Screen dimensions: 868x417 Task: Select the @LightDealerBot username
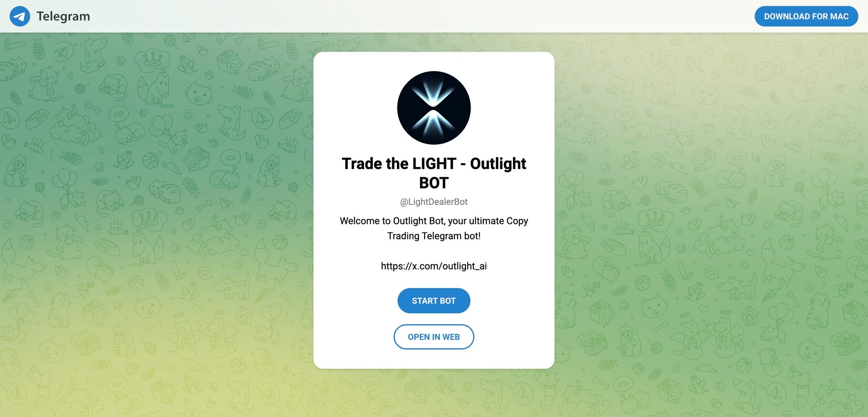[x=434, y=202]
